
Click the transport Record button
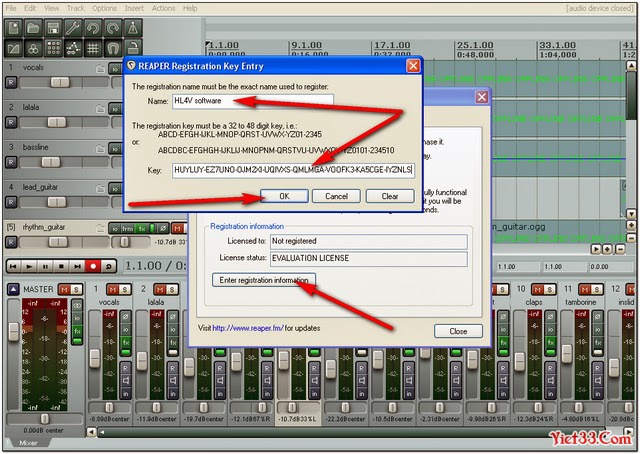pos(93,267)
